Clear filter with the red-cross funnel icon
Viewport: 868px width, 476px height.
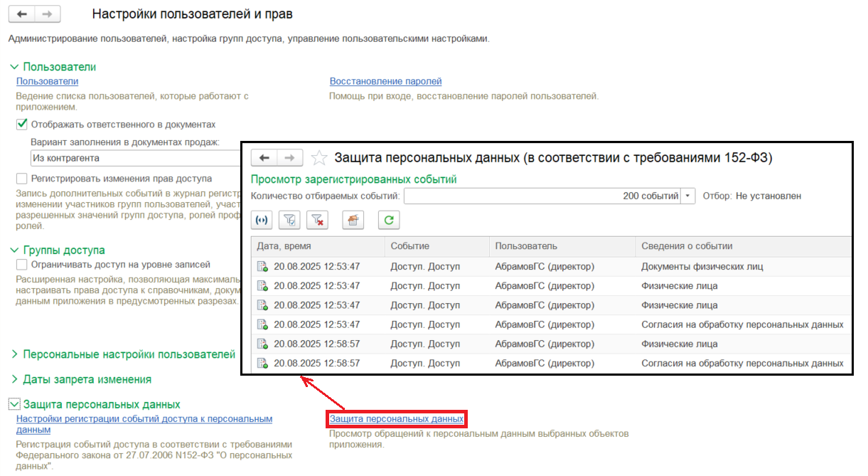(317, 221)
